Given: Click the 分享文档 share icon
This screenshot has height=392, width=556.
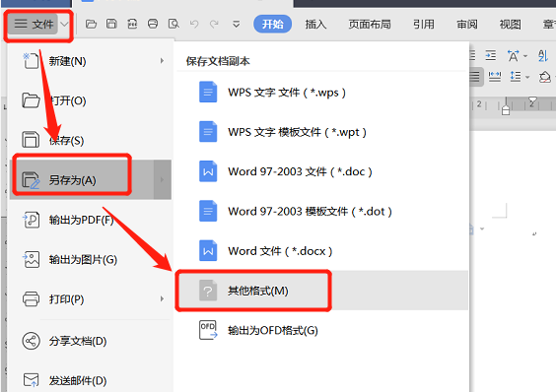Looking at the screenshot, I should [31, 341].
